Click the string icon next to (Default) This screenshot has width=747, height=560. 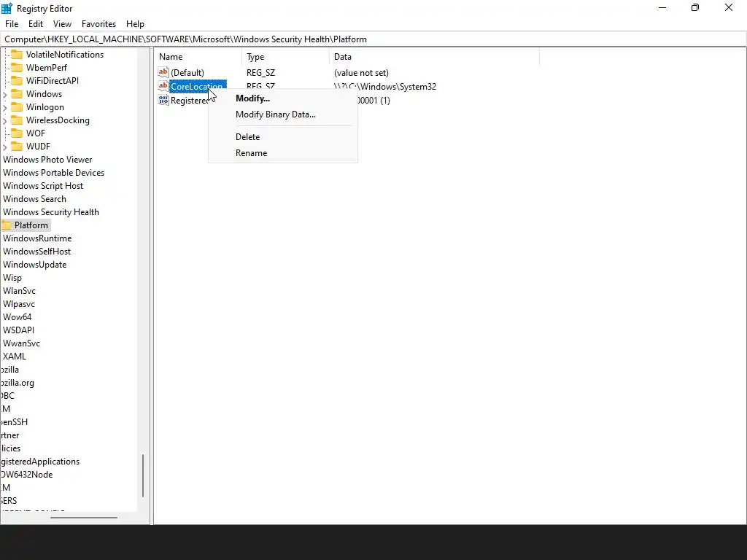tap(163, 72)
